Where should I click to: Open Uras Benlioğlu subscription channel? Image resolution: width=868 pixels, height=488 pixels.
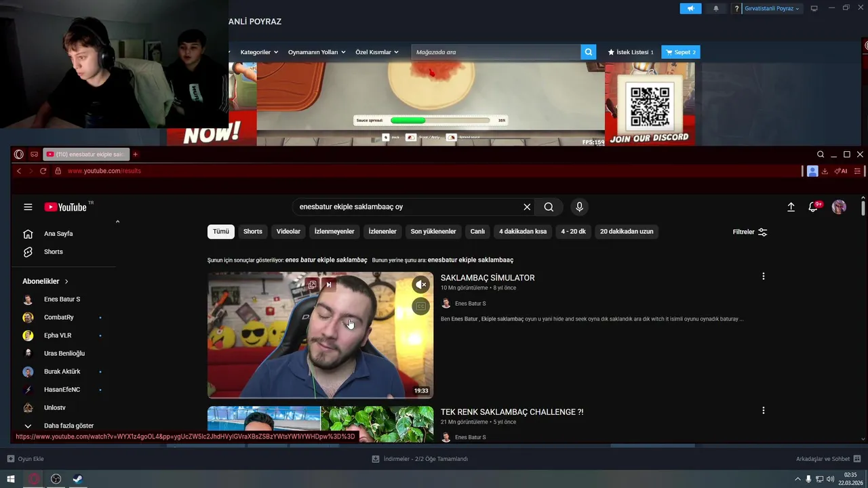[63, 353]
